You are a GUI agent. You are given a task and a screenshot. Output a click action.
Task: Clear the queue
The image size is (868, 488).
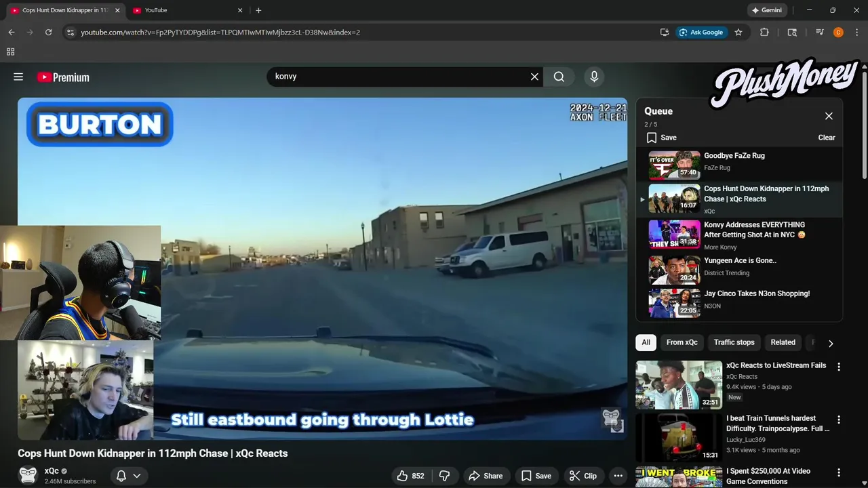tap(827, 138)
